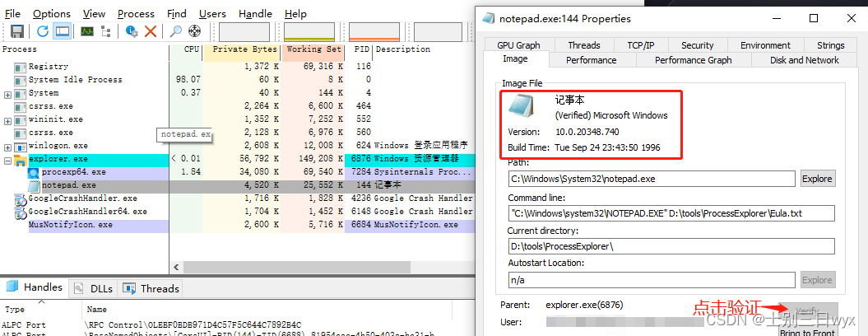Select the Threads tab in lower pane
Screen dimensions: 868x336
pos(151,288)
